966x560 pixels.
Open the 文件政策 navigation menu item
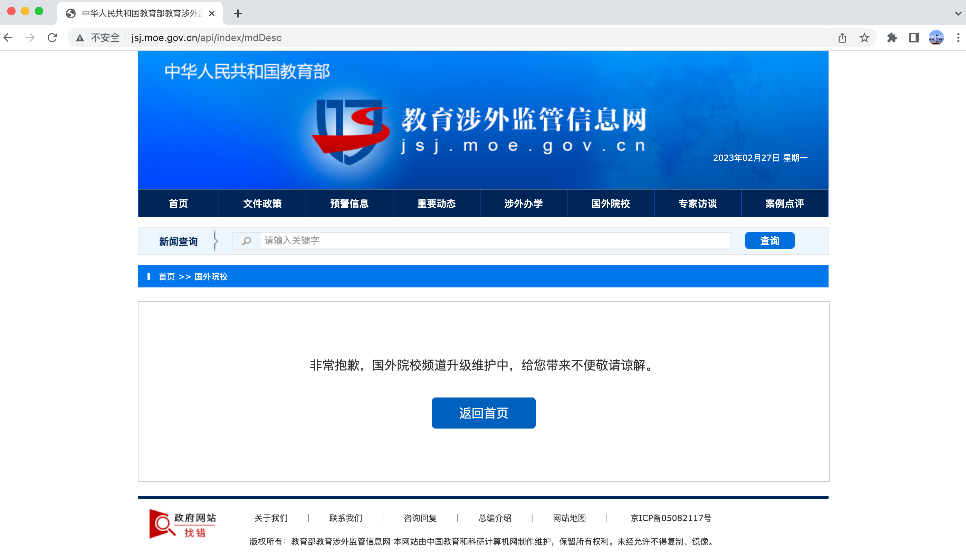262,203
